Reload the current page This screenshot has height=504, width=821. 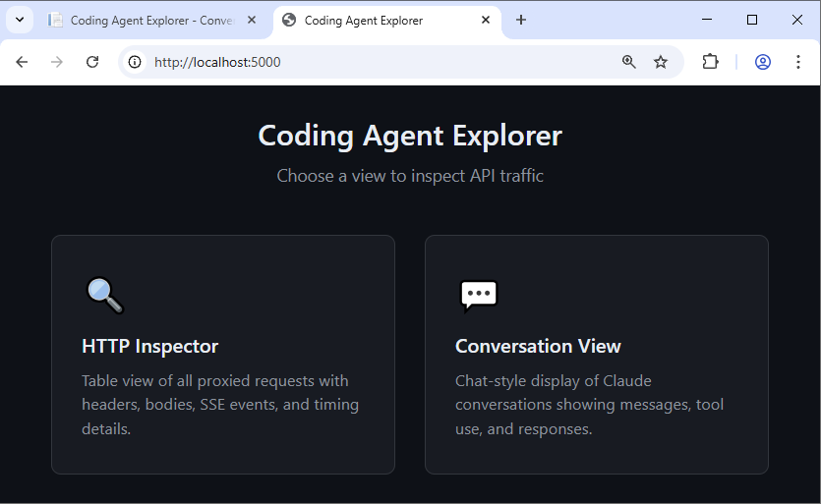(92, 62)
